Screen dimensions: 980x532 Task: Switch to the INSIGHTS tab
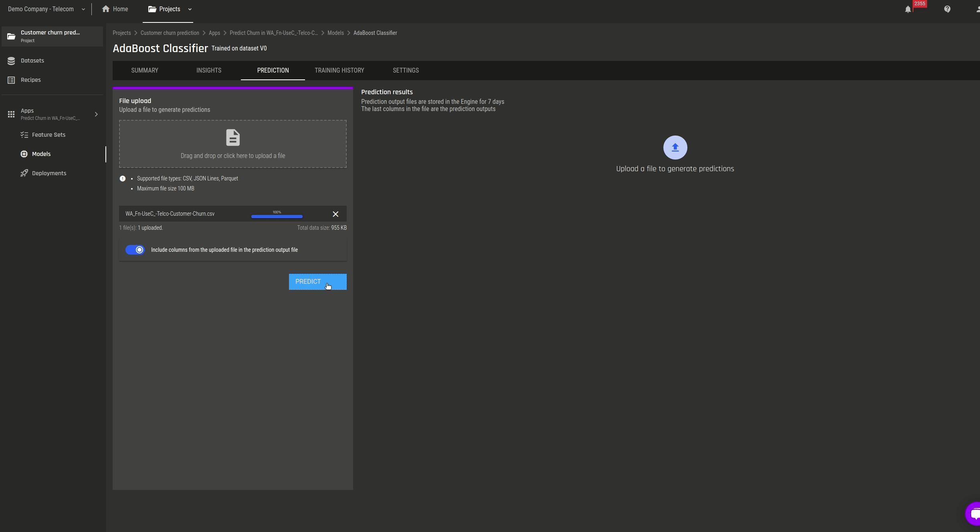(x=209, y=70)
